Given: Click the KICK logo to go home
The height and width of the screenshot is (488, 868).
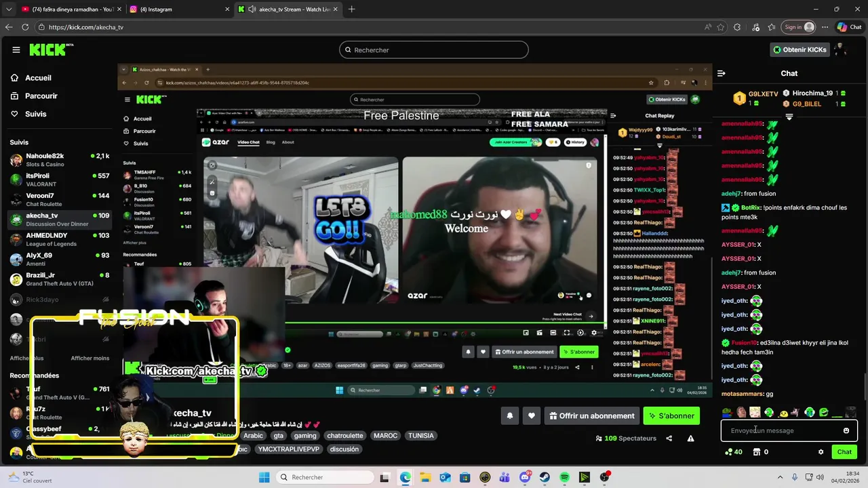Looking at the screenshot, I should [51, 49].
